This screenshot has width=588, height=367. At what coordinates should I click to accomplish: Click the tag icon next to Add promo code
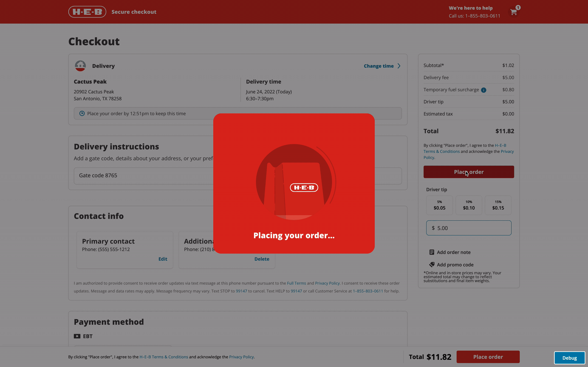432,264
